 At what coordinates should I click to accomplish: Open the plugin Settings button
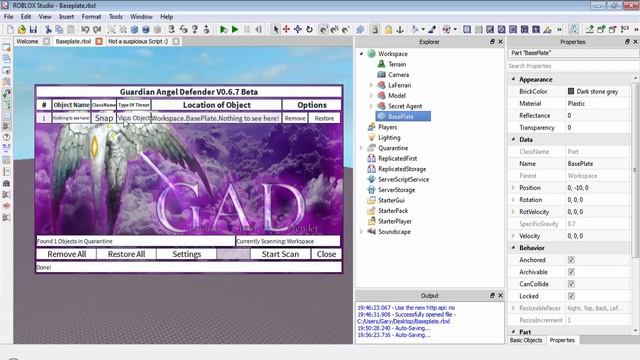pyautogui.click(x=187, y=254)
